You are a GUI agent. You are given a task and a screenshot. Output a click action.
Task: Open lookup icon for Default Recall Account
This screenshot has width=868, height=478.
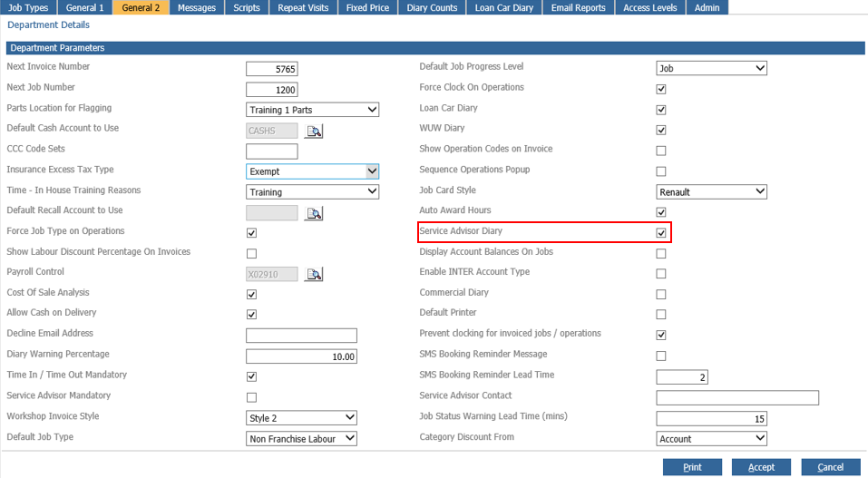(x=314, y=212)
